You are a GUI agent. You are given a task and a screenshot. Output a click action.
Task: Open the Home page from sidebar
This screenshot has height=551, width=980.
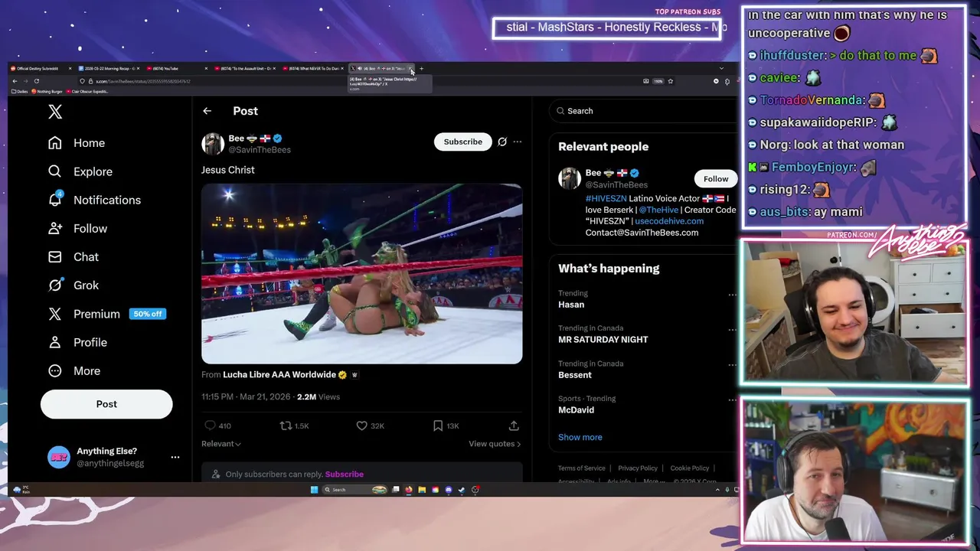coord(76,143)
